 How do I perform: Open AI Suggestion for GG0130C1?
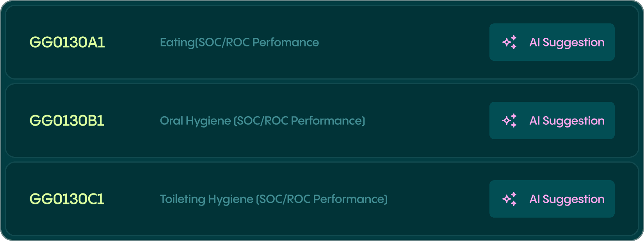[551, 199]
